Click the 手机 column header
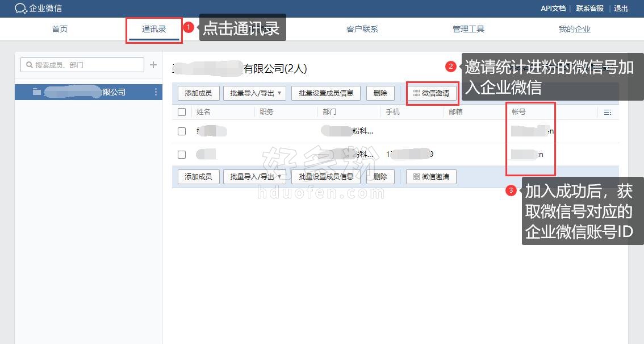 [x=392, y=112]
